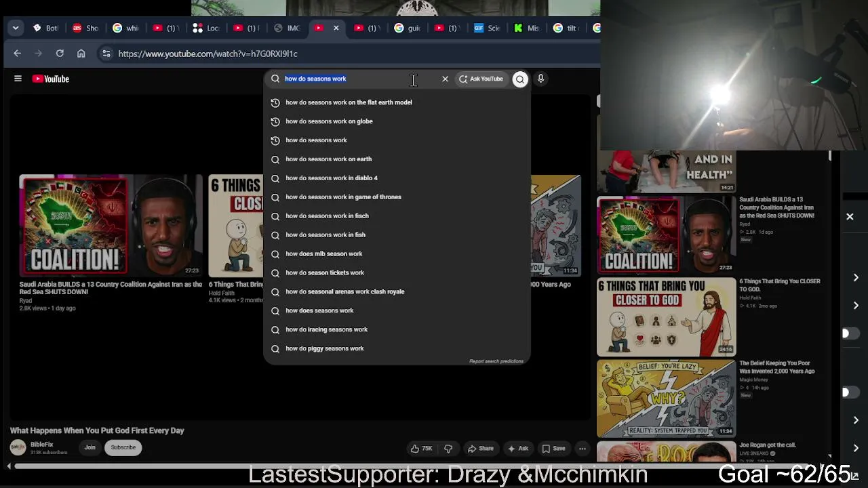Start voice search with the microphone
The width and height of the screenshot is (868, 488).
click(540, 79)
